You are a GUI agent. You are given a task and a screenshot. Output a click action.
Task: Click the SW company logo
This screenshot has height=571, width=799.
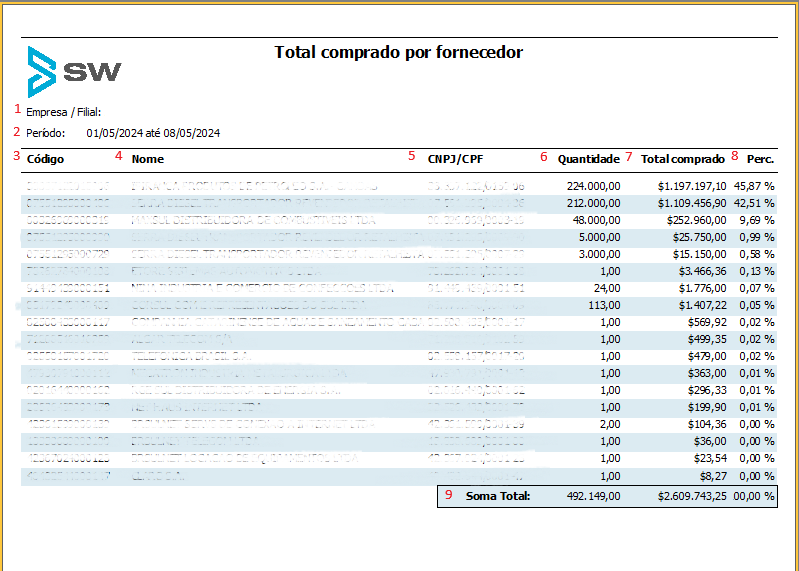pyautogui.click(x=74, y=72)
